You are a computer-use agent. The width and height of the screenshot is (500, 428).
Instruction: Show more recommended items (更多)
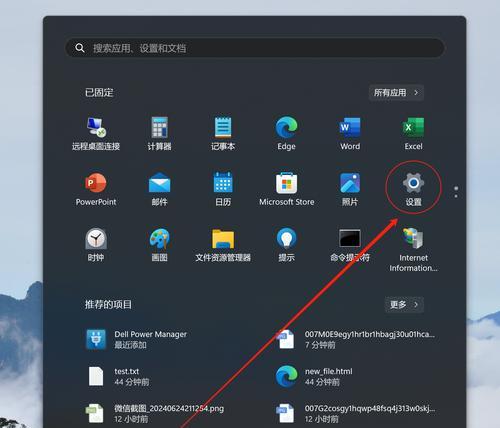coord(404,304)
